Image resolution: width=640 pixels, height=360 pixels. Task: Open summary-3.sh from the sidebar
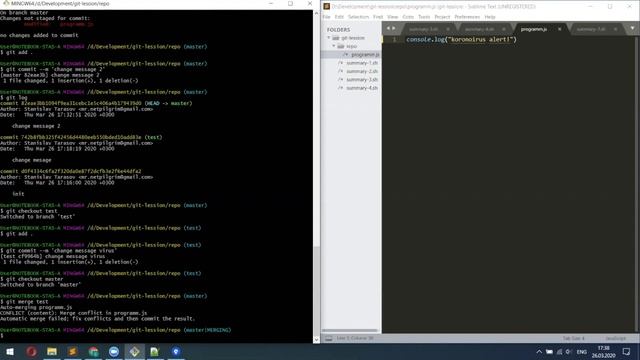[362, 80]
